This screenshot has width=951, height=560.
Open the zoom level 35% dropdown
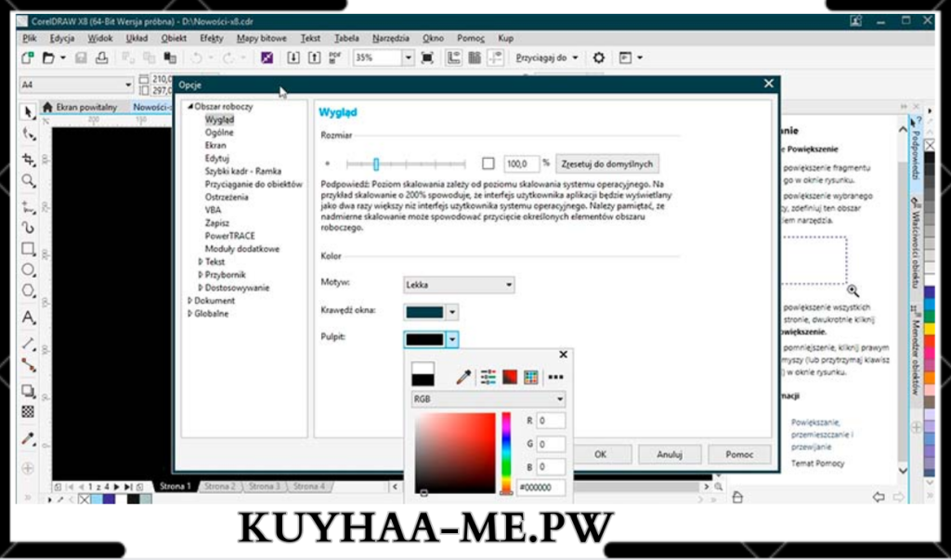[x=409, y=58]
